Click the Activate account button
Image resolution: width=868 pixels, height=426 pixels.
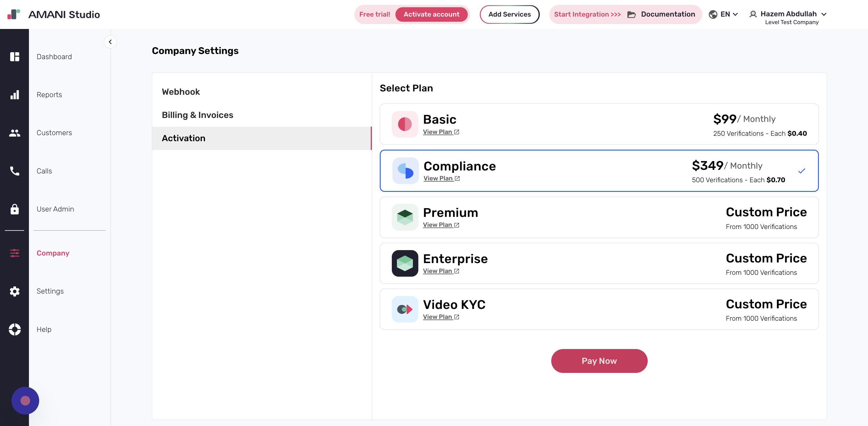point(431,14)
